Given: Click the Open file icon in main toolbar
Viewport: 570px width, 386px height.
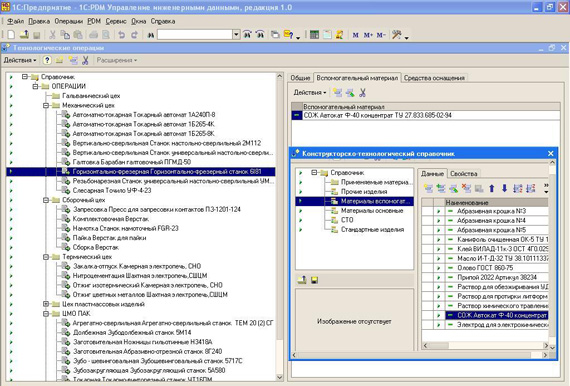Looking at the screenshot, I should [x=24, y=35].
